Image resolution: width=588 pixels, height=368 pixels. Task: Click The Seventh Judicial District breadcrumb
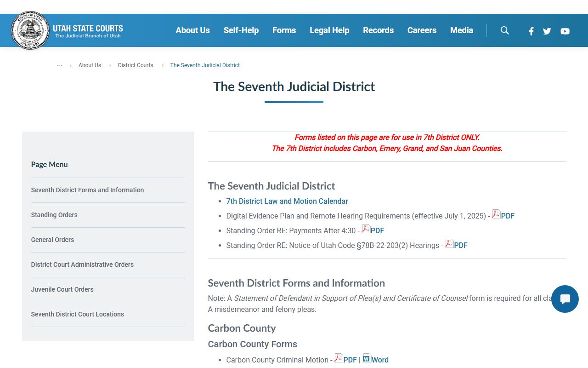pyautogui.click(x=205, y=65)
